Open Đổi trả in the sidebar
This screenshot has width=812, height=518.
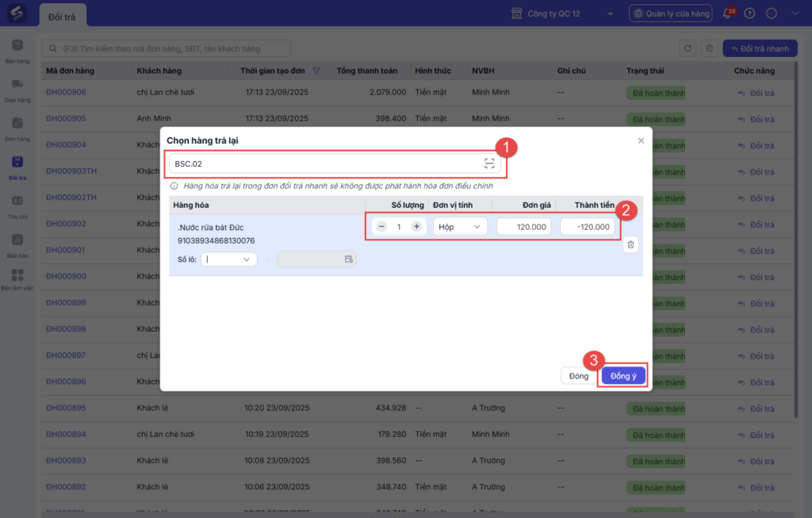point(17,168)
